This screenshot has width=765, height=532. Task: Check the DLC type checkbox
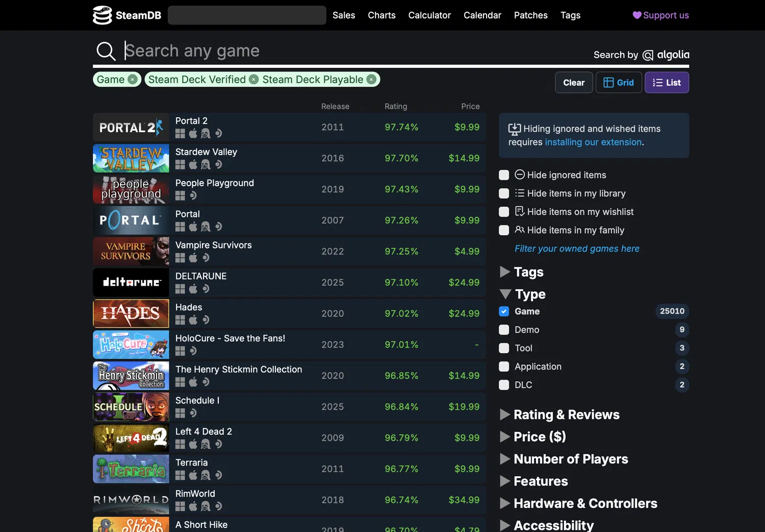pyautogui.click(x=504, y=385)
